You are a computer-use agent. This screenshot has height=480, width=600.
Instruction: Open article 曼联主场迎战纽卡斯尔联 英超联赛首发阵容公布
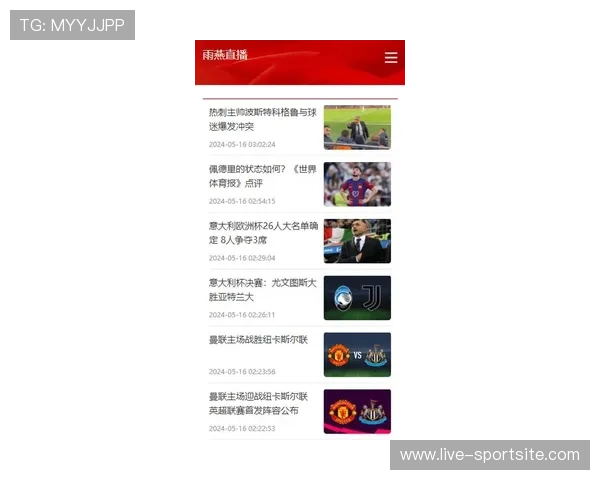coord(258,403)
